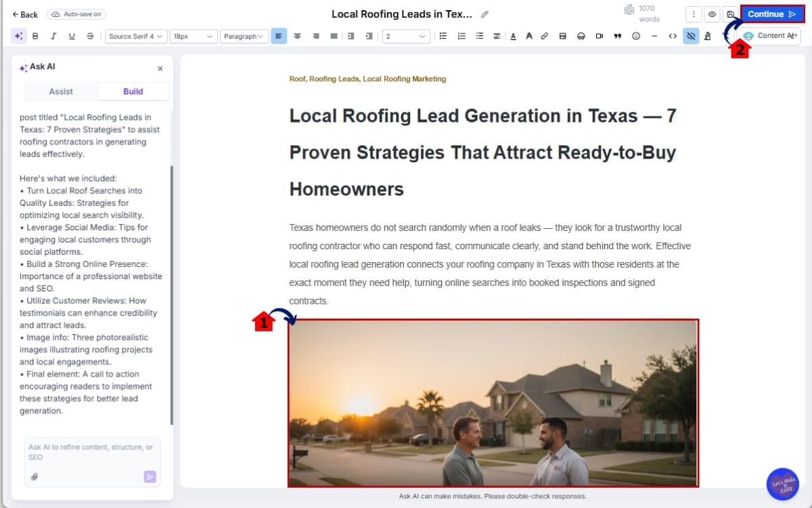
Task: Open the font family dropdown Source Serif 4
Action: click(135, 36)
